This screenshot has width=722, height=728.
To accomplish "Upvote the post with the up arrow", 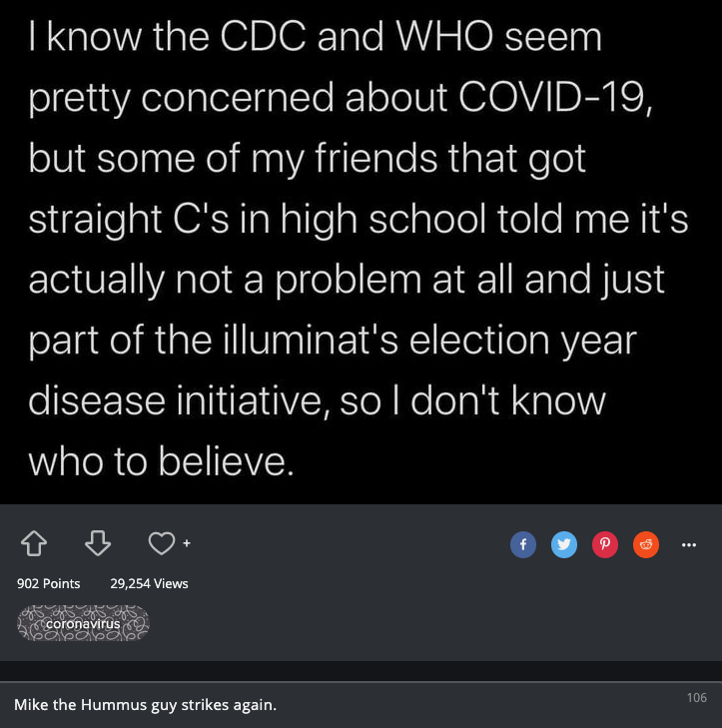I will tap(34, 543).
